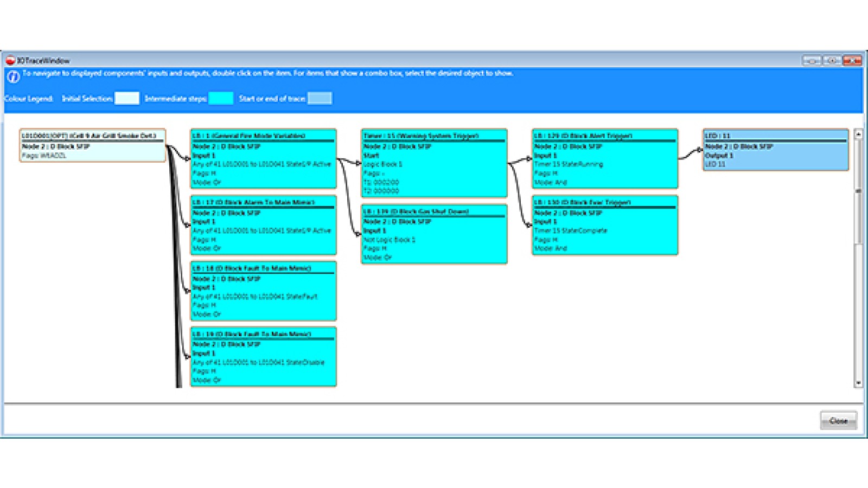Click the scrollbar up arrow

pos(858,134)
